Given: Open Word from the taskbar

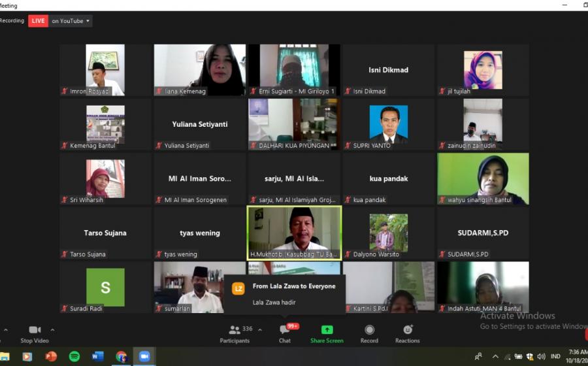Looking at the screenshot, I should coord(98,356).
